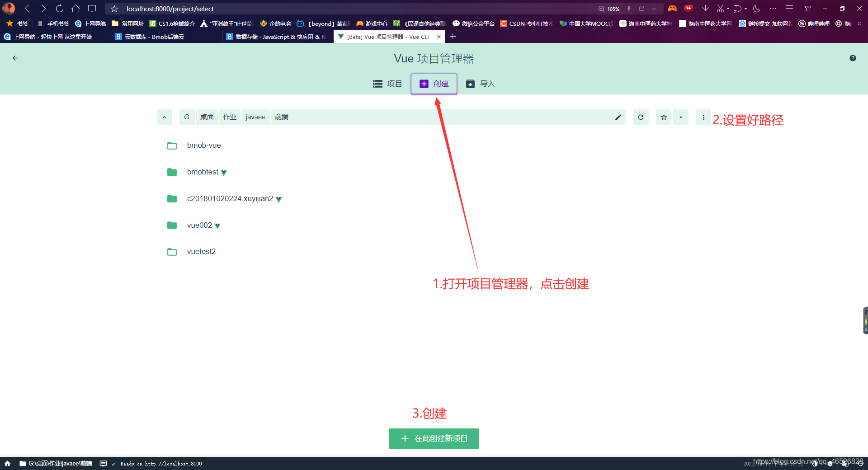The height and width of the screenshot is (470, 868).
Task: Click the night mode moon icon in browser toolbar
Action: point(757,9)
